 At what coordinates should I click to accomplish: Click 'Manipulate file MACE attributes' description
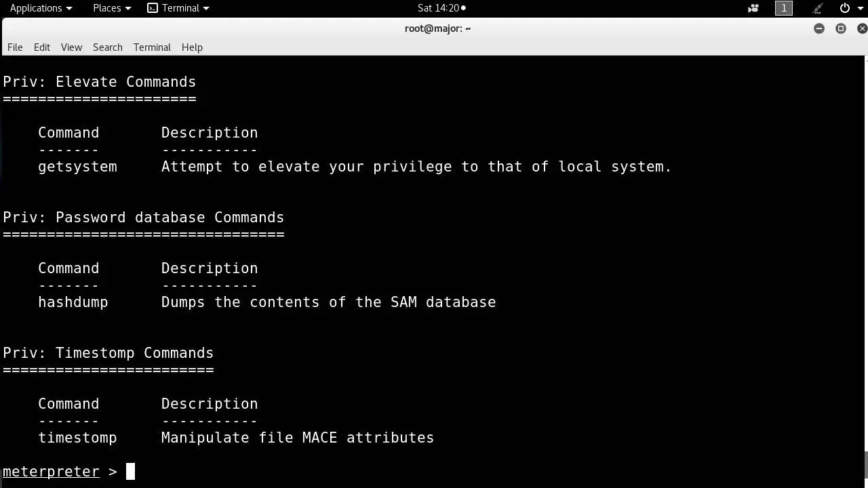[298, 438]
